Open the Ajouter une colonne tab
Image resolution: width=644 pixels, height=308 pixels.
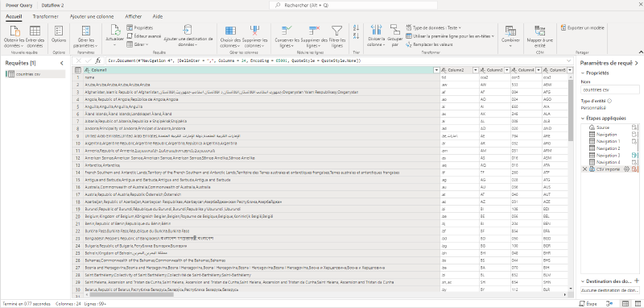click(x=92, y=16)
